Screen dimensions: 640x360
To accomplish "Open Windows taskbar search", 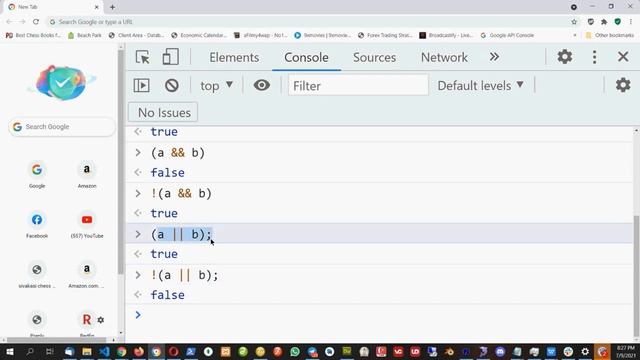I will click(30, 351).
